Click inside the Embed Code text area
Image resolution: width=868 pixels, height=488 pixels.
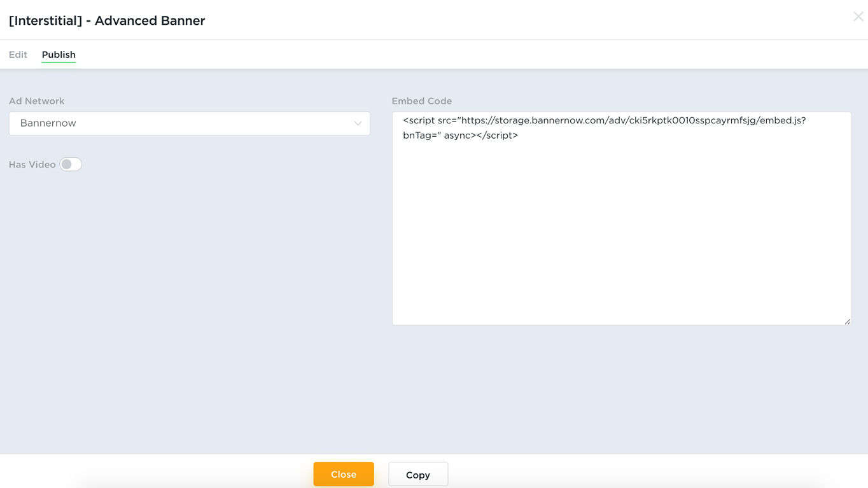point(622,218)
